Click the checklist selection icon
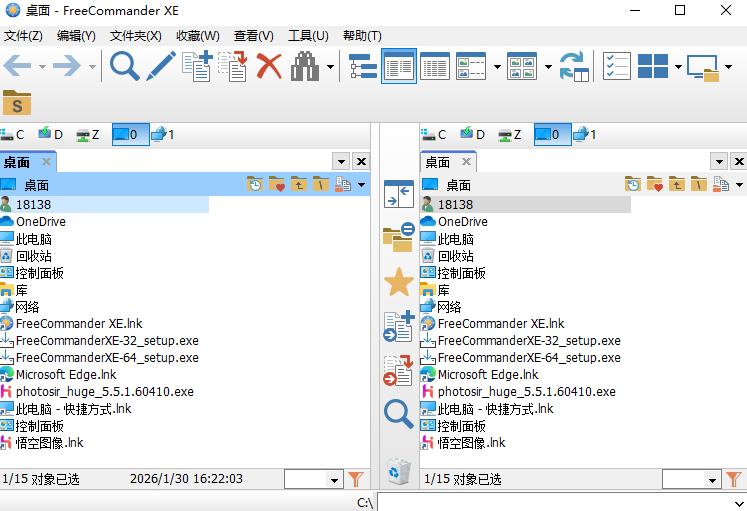The height and width of the screenshot is (511, 747). tap(617, 66)
